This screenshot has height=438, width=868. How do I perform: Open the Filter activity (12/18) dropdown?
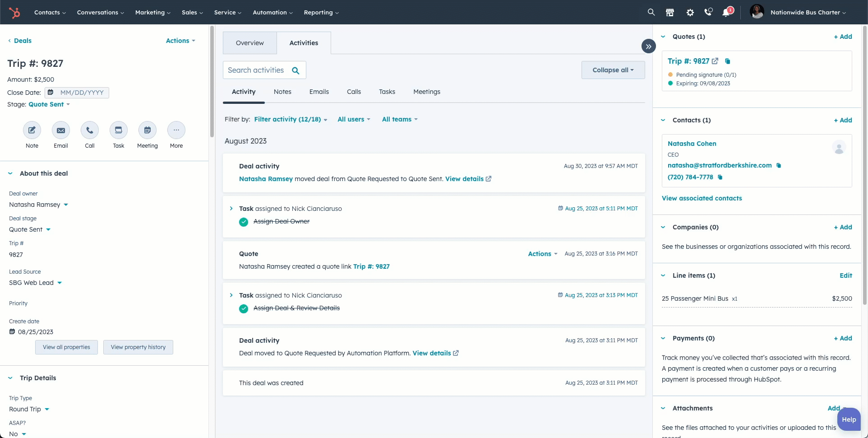pyautogui.click(x=290, y=120)
